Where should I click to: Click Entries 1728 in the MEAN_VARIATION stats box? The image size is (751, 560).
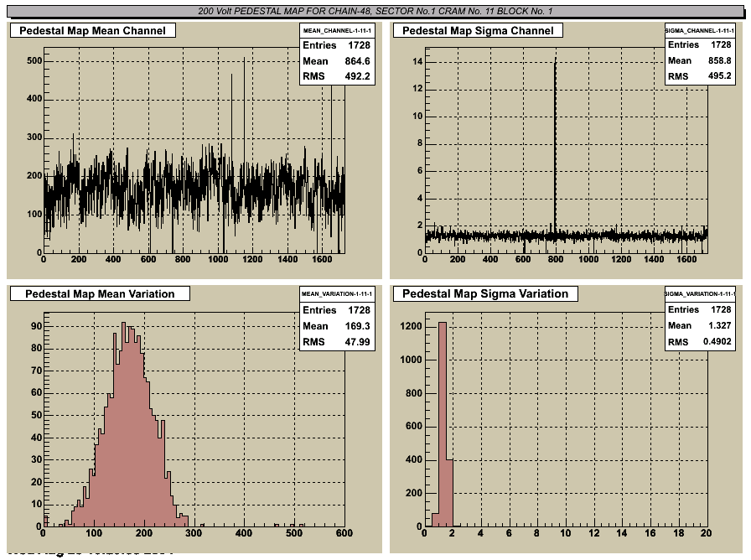336,310
